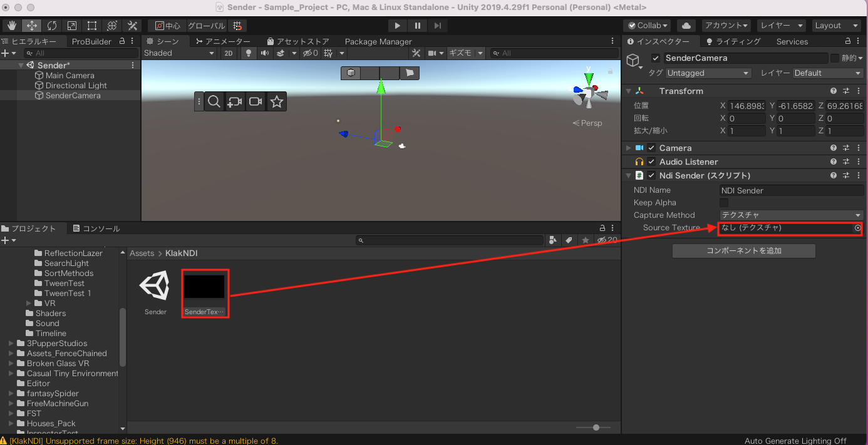Enable Keep Alpha checkbox
Screen dimensions: 868x445
tap(724, 203)
